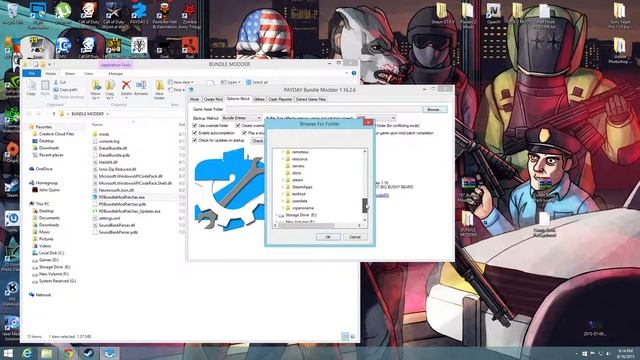This screenshot has height=360, width=640.
Task: Open Steam from the taskbar
Action: pyautogui.click(x=89, y=353)
